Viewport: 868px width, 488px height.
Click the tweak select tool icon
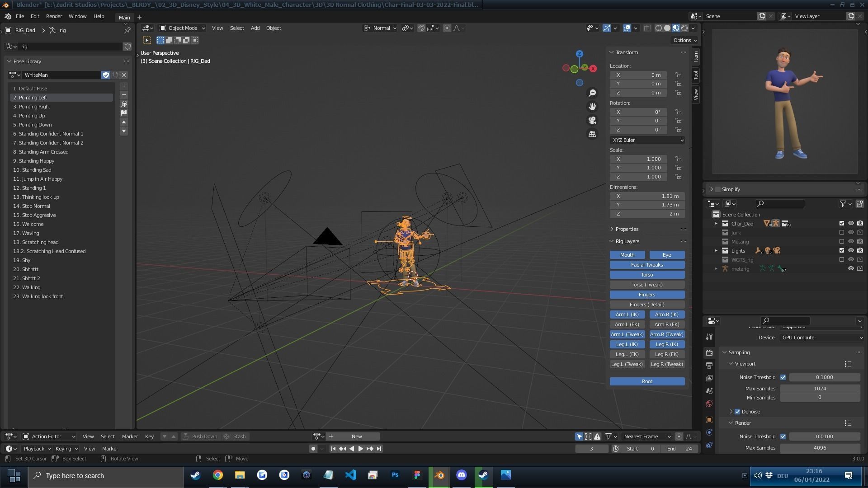(147, 40)
